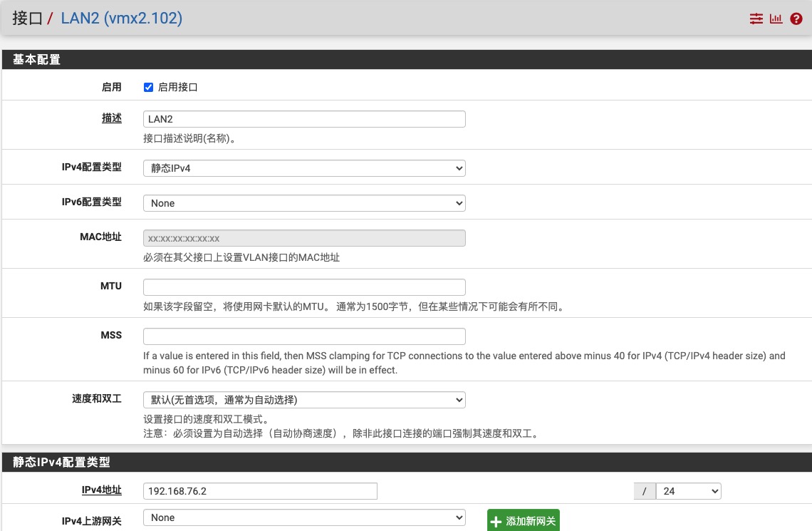
Task: Select the subnet mask dropdown showing 24
Action: (x=688, y=491)
